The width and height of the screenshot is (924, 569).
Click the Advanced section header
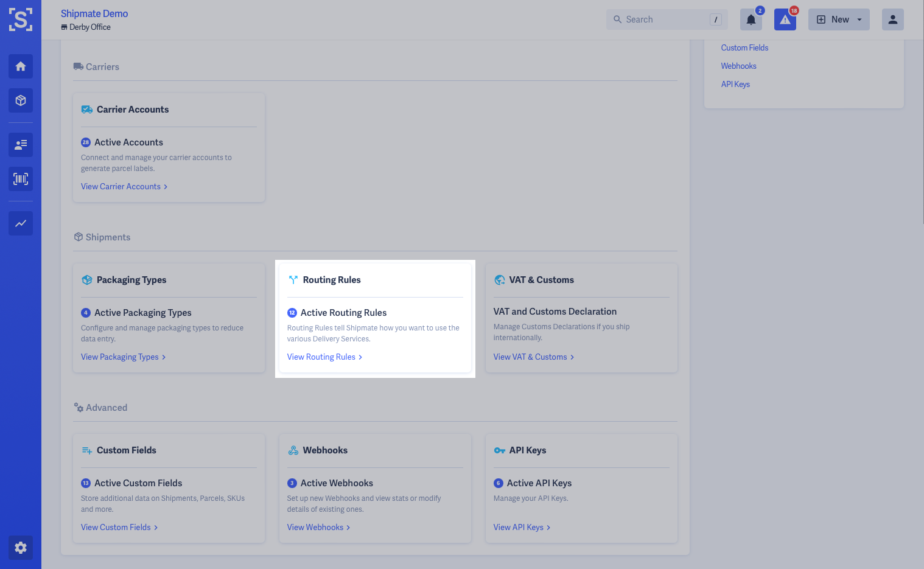[x=100, y=408]
